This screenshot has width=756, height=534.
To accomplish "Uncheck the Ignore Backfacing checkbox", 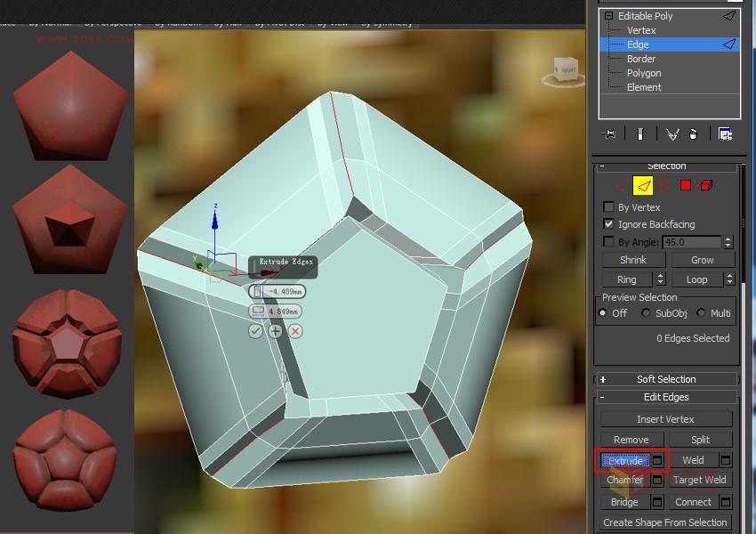I will point(609,224).
